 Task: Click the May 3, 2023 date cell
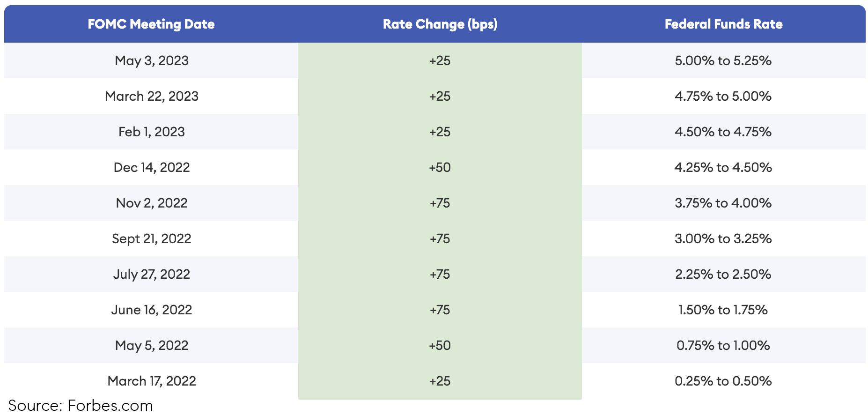tap(152, 61)
